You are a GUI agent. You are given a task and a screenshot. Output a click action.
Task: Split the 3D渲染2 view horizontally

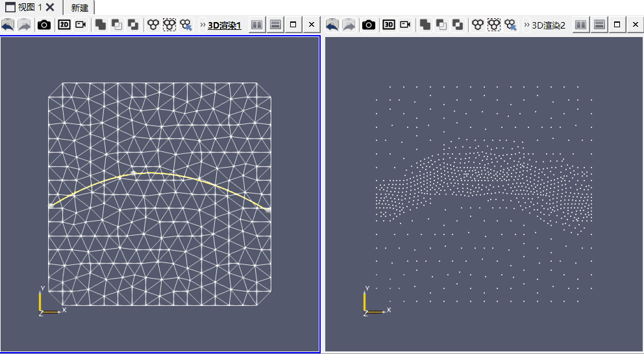[581, 25]
